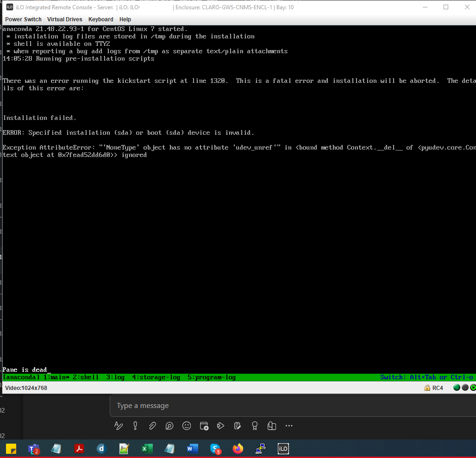The height and width of the screenshot is (458, 476).
Task: Click the '4:storage-log' tmux tab label
Action: point(156,377)
